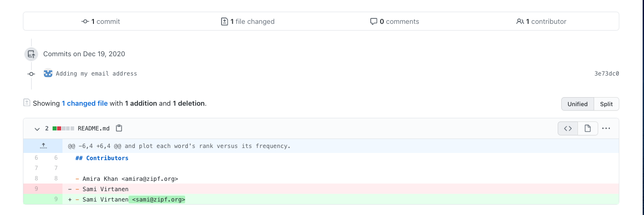Show source diff view with code icon
This screenshot has height=215, width=644.
(568, 128)
